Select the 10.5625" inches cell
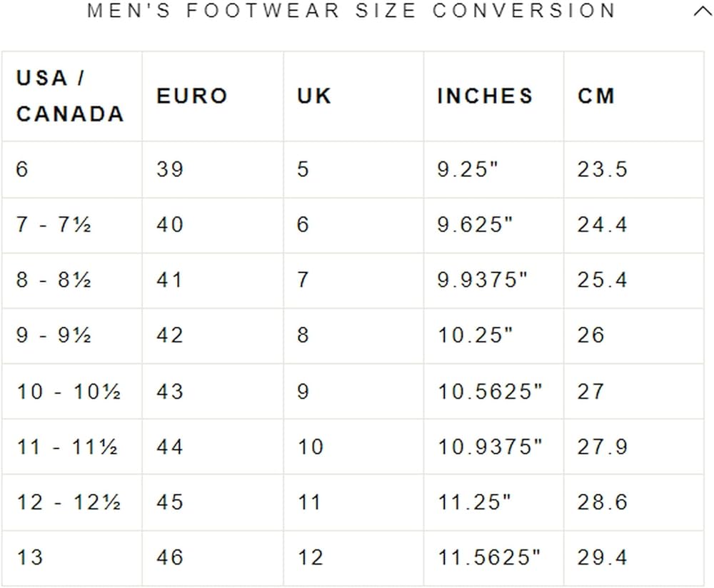Image resolution: width=714 pixels, height=588 pixels. (x=490, y=391)
